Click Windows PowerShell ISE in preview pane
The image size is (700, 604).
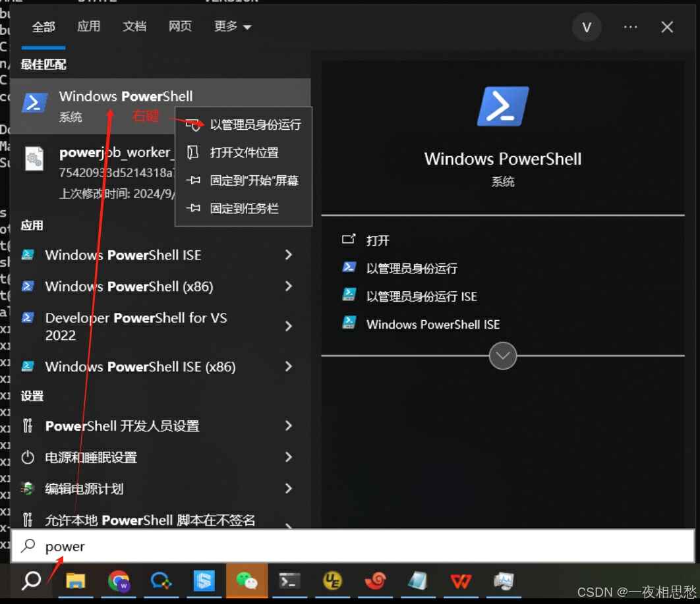pyautogui.click(x=433, y=324)
